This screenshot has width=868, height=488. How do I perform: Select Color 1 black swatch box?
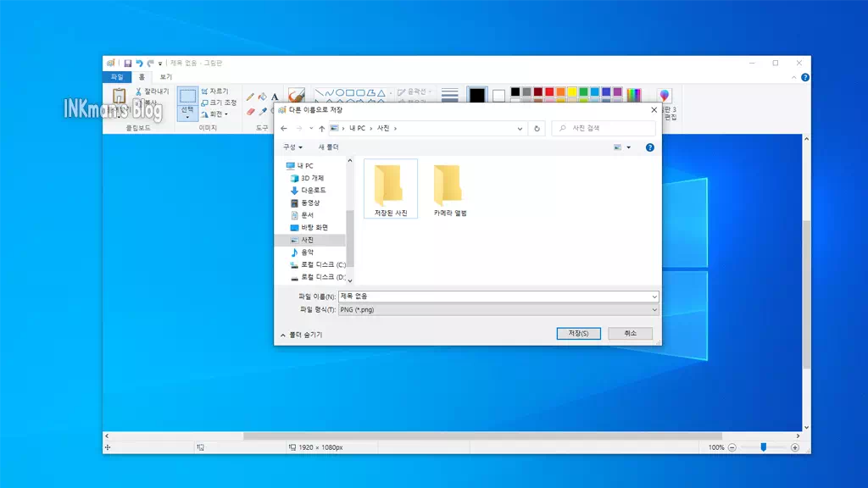[x=476, y=95]
